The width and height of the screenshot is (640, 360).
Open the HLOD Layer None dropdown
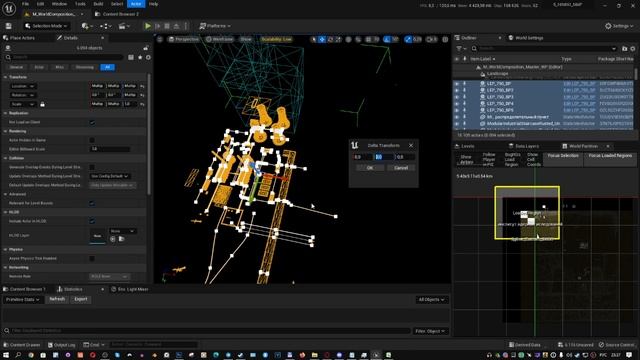(122, 231)
